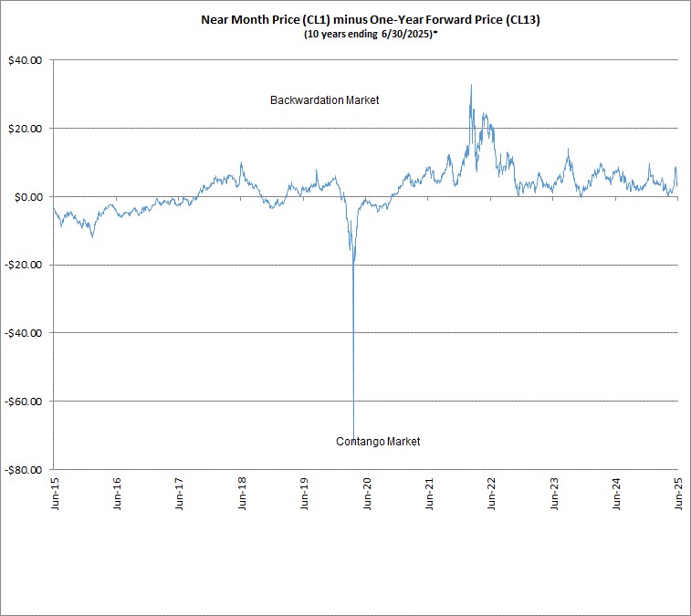Select the Jun-24 x-axis date label

point(615,493)
